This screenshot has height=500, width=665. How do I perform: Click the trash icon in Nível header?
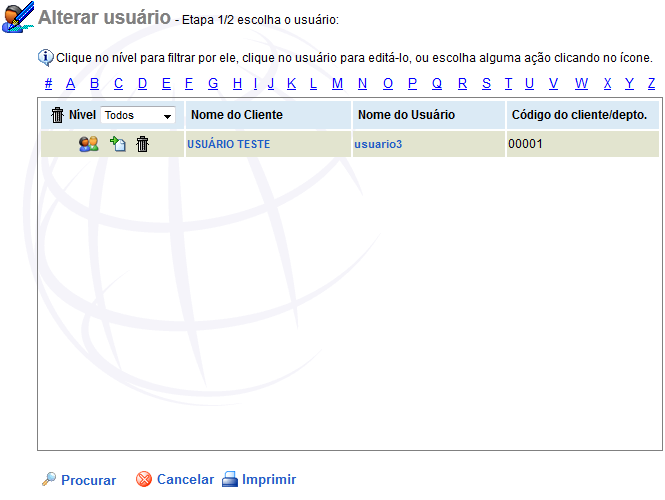(x=57, y=115)
